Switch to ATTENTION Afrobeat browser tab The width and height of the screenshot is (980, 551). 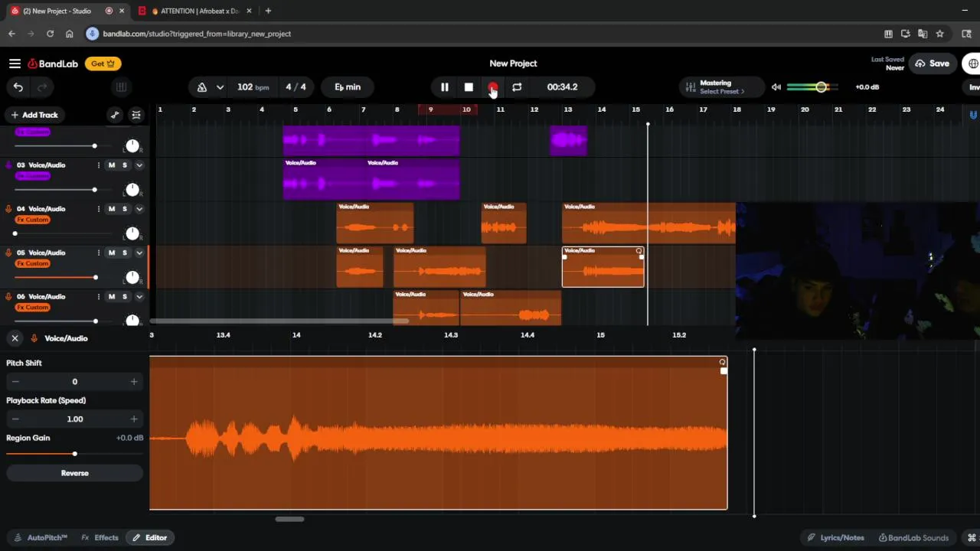tap(194, 11)
